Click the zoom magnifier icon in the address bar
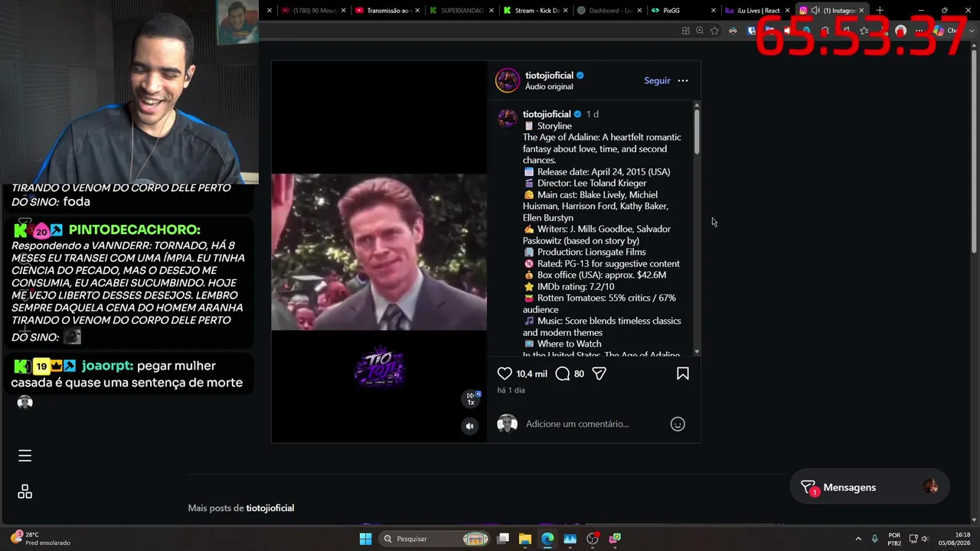Screen dimensions: 980x551 [700, 31]
